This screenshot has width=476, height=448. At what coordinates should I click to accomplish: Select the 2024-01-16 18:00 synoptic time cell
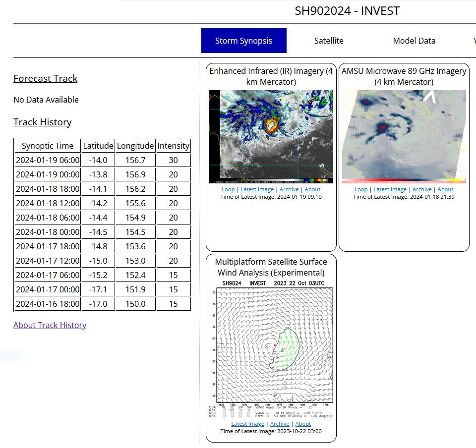pyautogui.click(x=48, y=304)
